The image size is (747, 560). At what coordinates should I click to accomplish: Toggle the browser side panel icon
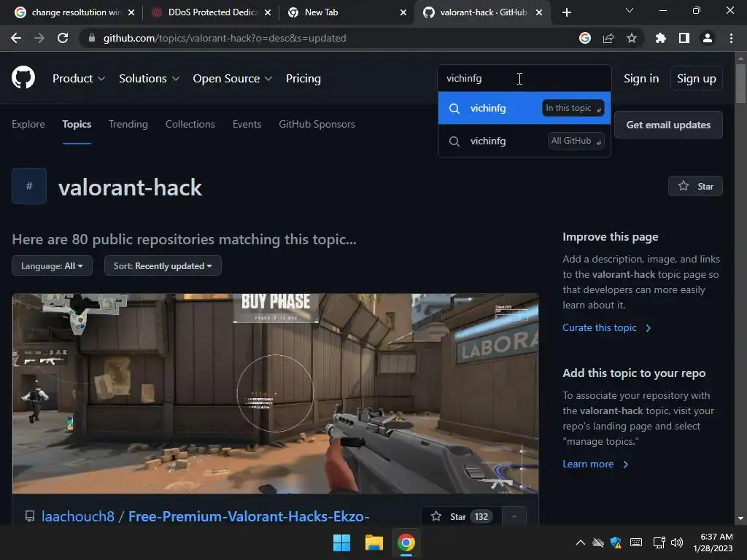click(684, 38)
